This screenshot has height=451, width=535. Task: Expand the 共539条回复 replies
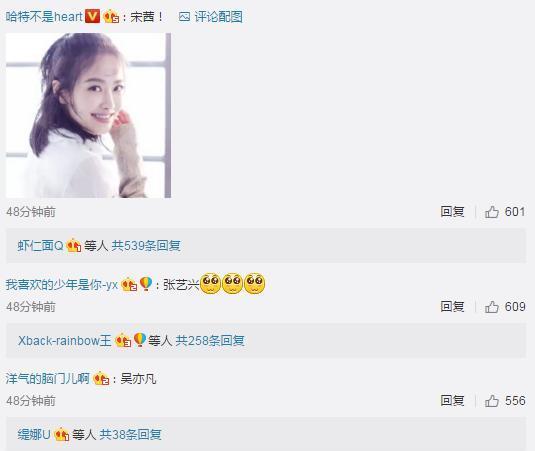(x=146, y=246)
